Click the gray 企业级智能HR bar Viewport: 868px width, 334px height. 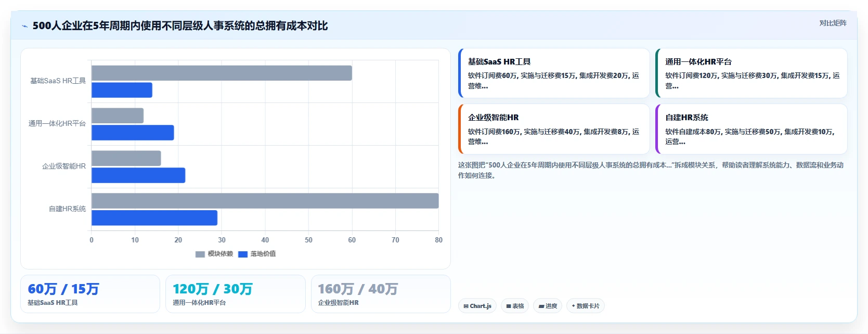126,158
